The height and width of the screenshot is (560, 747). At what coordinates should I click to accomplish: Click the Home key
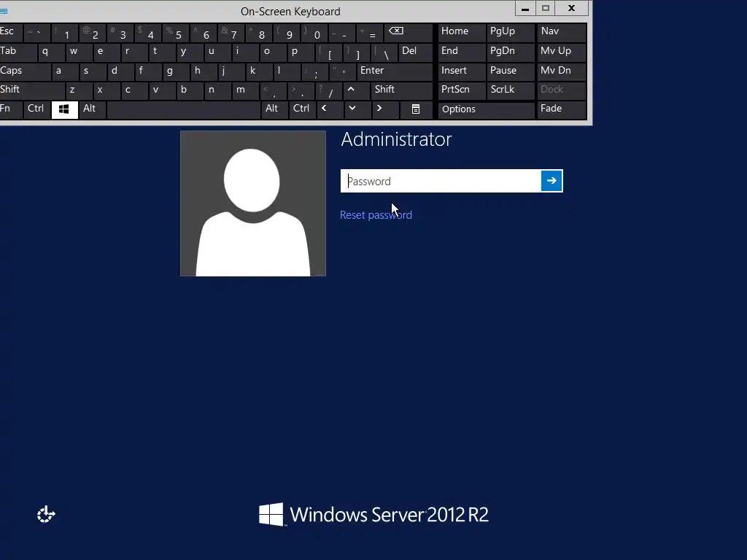(x=461, y=33)
